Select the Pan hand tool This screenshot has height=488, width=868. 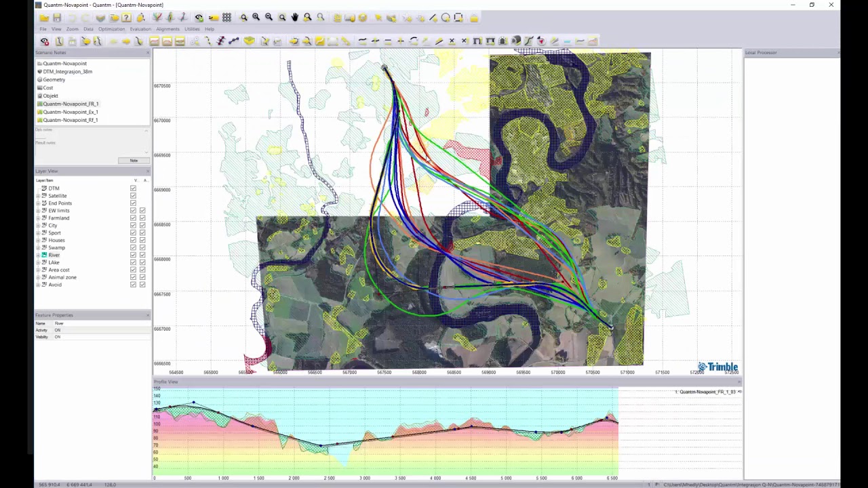coord(295,18)
